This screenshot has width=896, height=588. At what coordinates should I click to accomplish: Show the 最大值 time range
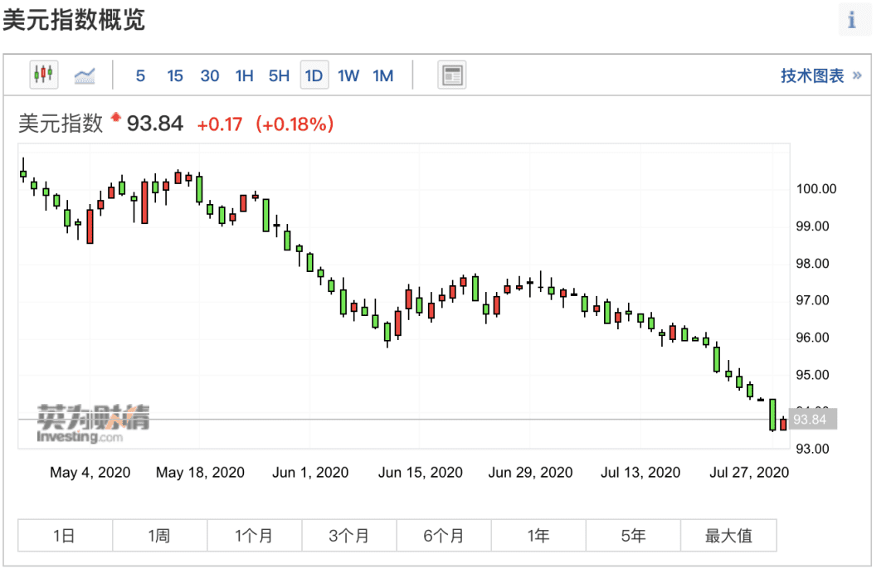click(x=728, y=536)
